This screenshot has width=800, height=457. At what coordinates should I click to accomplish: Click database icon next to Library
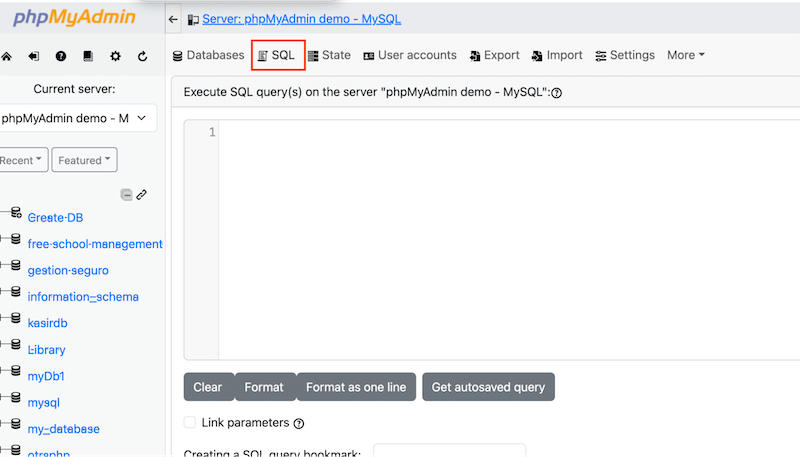tap(16, 344)
